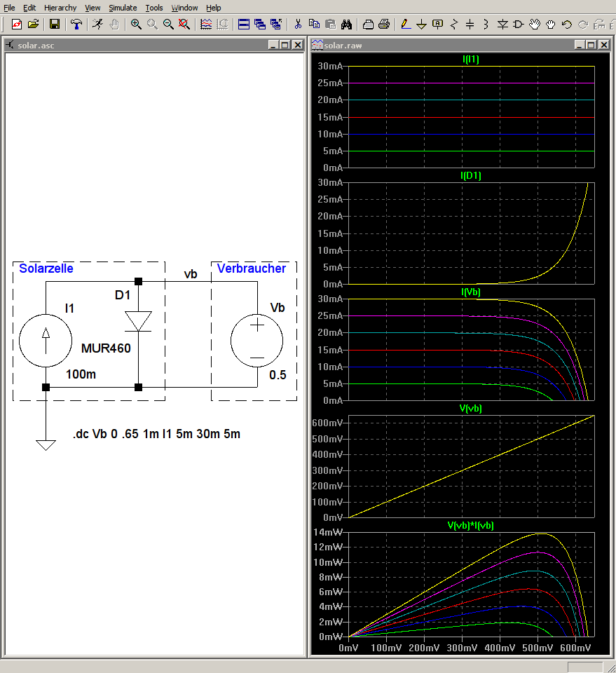Click the .dc Vb simulation directive text
This screenshot has width=616, height=673.
tap(156, 434)
